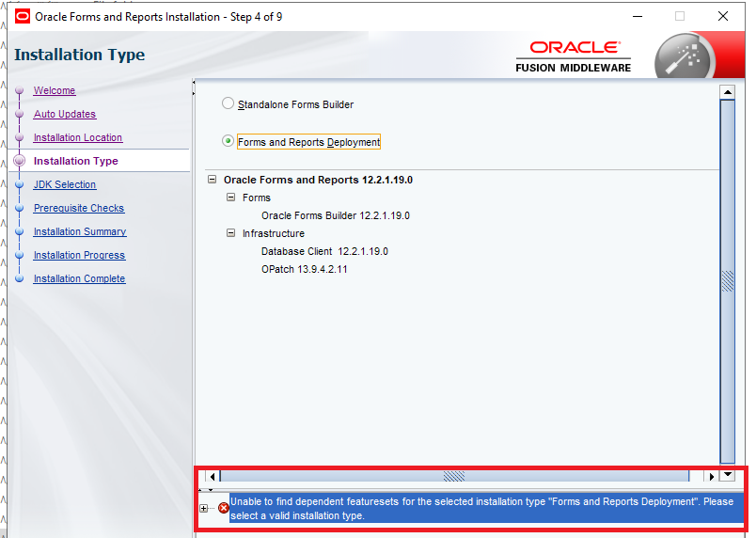
Task: Go to the Welcome step
Action: 55,90
